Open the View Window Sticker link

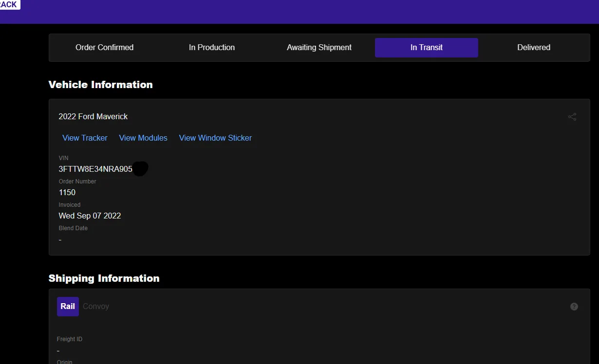[x=215, y=138]
